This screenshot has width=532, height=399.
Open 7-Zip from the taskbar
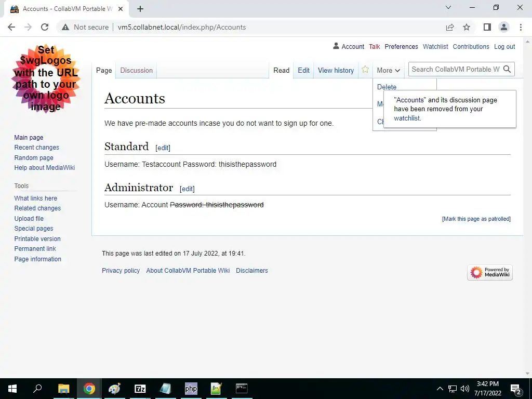[140, 389]
